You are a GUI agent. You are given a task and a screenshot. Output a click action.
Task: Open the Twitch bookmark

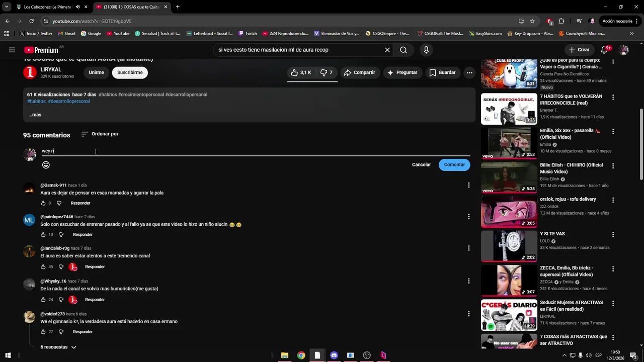(248, 34)
